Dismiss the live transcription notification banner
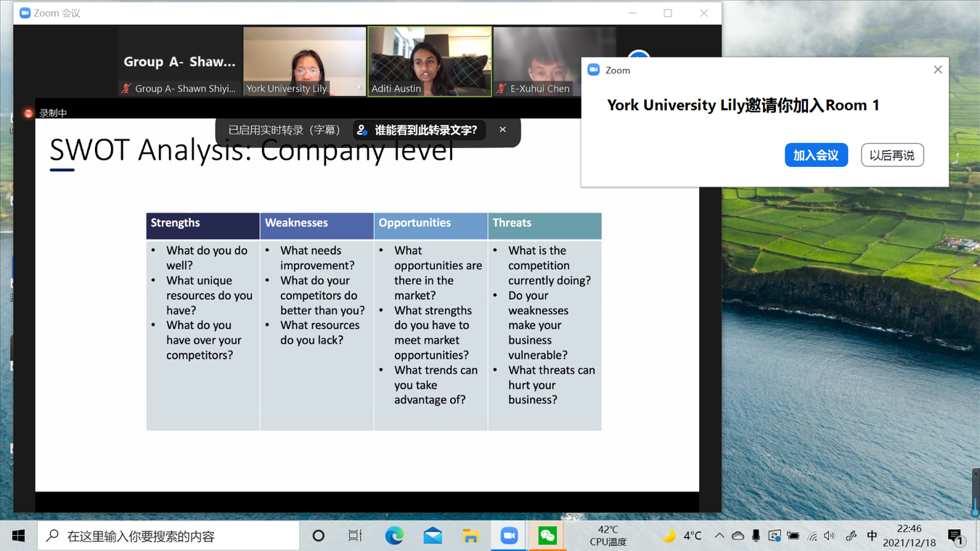980x551 pixels. click(502, 130)
